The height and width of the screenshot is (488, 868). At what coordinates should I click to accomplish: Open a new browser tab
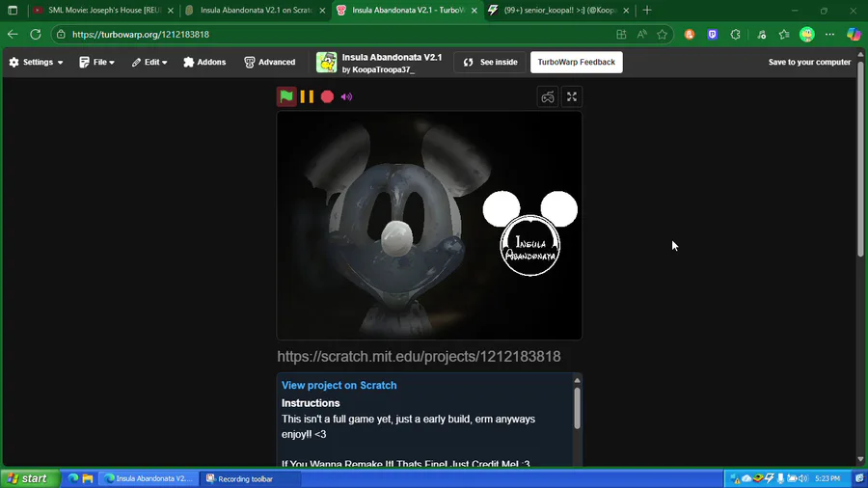pos(647,10)
